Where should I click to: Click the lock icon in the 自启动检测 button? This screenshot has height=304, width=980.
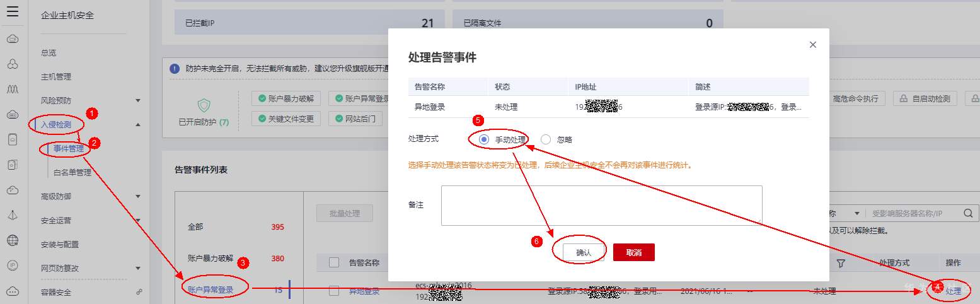pyautogui.click(x=904, y=98)
